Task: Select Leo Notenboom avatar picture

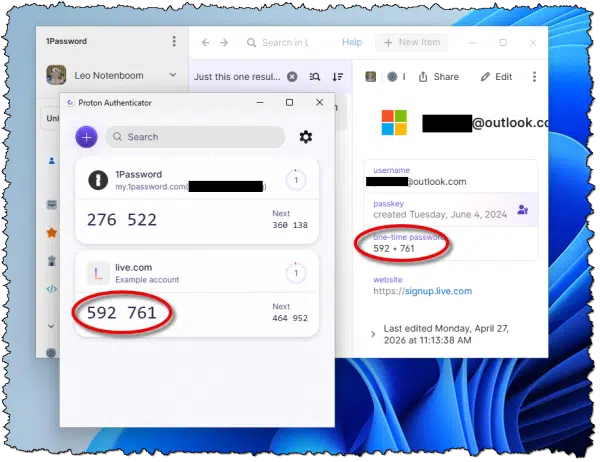Action: click(x=56, y=75)
